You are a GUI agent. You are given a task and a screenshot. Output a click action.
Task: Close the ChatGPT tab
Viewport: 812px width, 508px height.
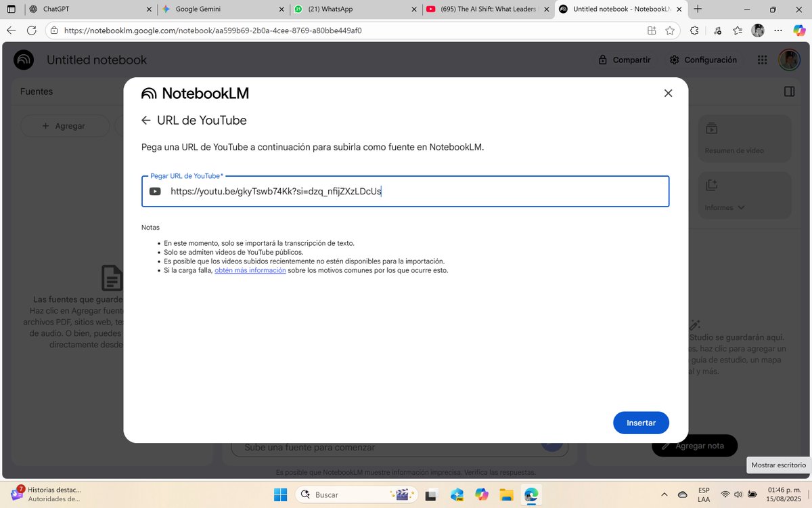[x=148, y=9]
